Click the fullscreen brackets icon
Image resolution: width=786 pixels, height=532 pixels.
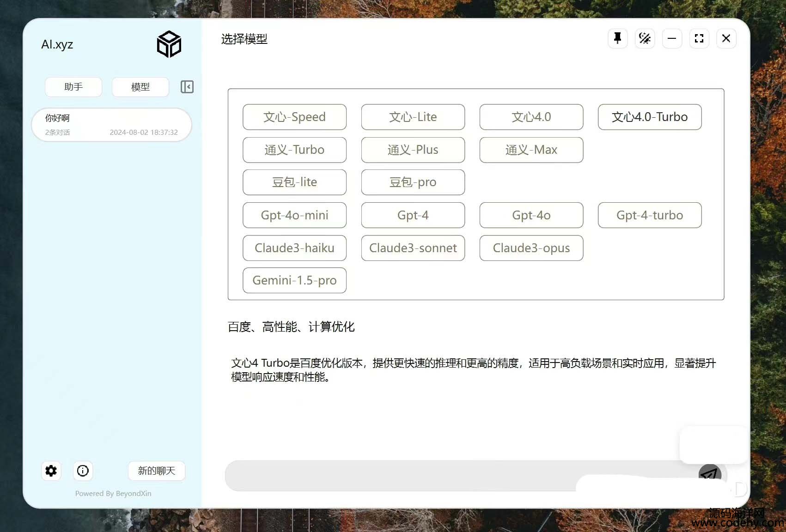(699, 38)
